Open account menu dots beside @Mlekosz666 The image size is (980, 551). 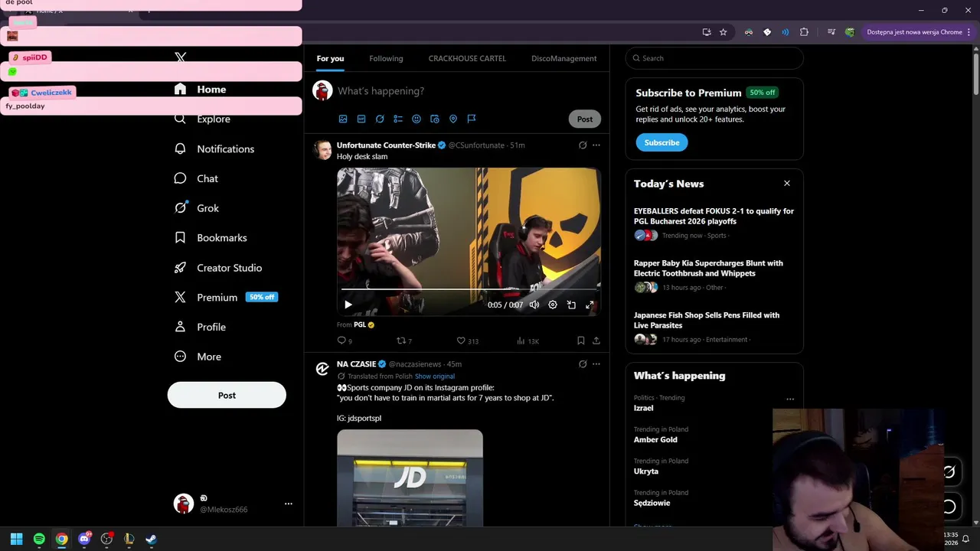click(289, 504)
